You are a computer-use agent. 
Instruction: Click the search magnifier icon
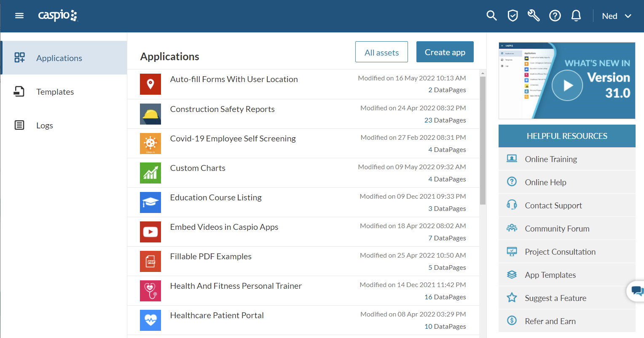click(x=491, y=16)
